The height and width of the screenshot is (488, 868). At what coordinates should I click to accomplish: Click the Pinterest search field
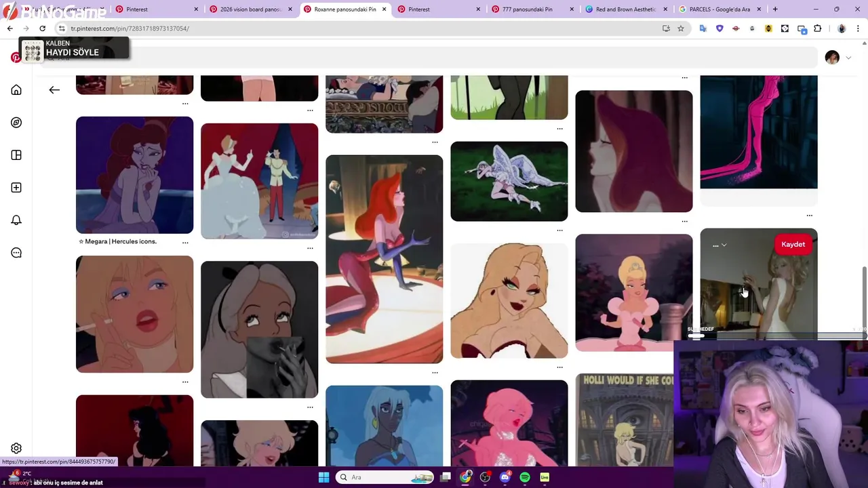[x=427, y=58]
